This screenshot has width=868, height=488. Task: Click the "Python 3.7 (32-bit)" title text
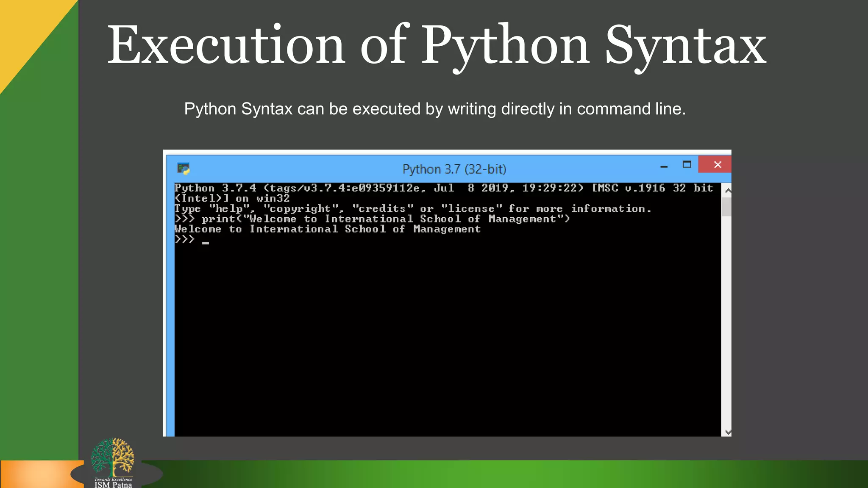[x=454, y=169]
